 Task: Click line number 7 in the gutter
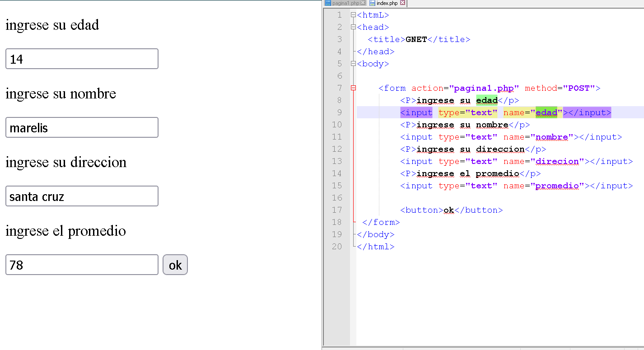(x=340, y=88)
